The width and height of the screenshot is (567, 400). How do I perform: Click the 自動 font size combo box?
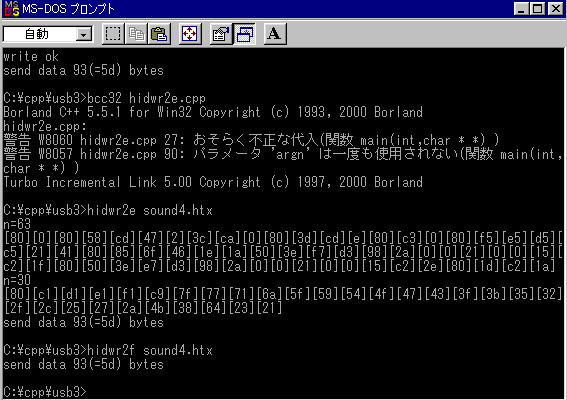(48, 34)
